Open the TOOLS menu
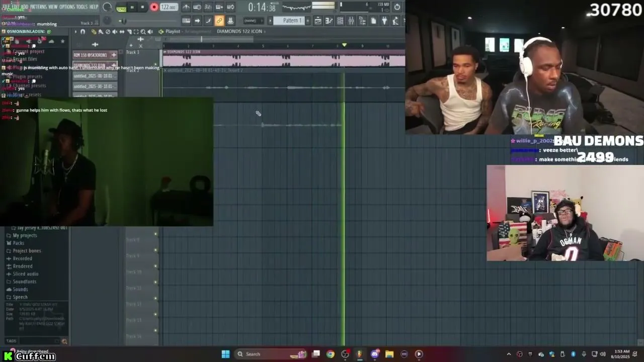 82,7
